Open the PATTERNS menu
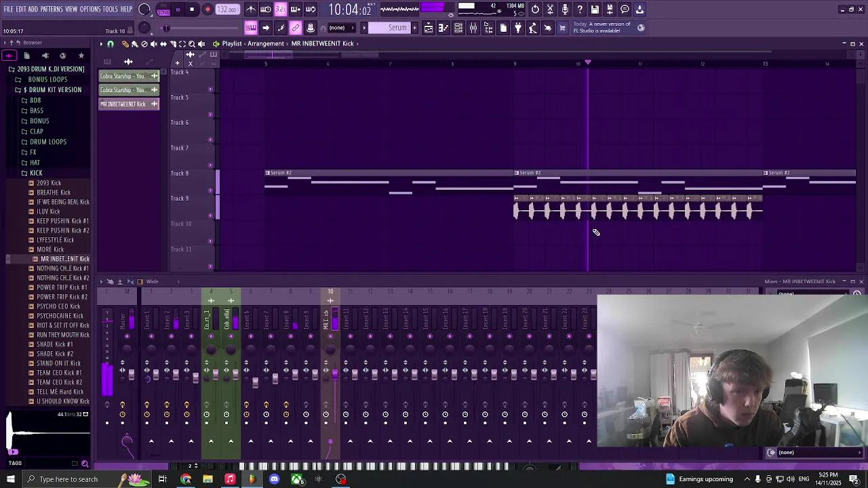Viewport: 868px width, 488px height. (x=52, y=9)
